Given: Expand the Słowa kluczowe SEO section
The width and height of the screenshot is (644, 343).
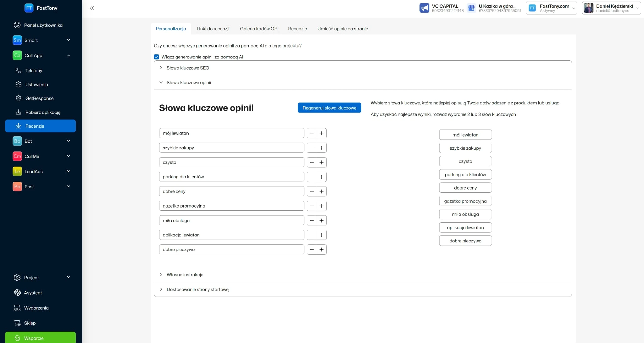Looking at the screenshot, I should tap(363, 68).
